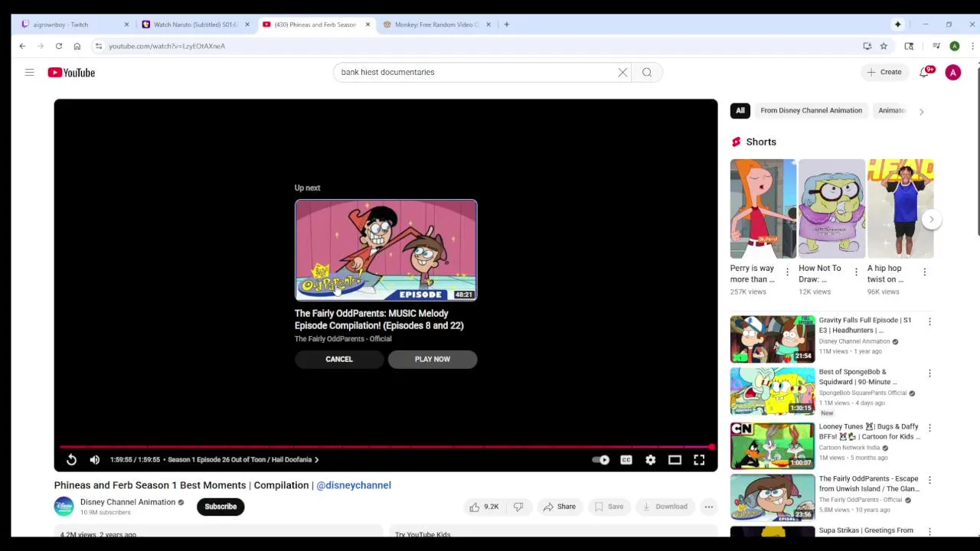Image resolution: width=980 pixels, height=551 pixels.
Task: Open the hip hop twist Short
Action: pos(900,209)
